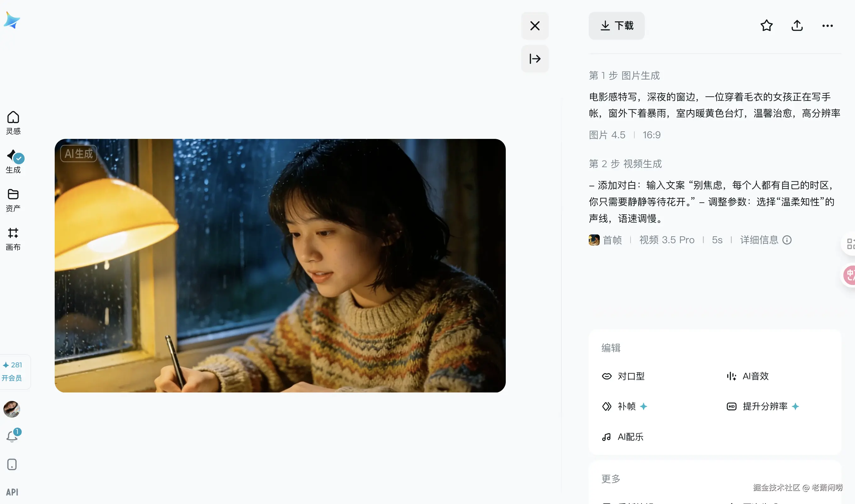Image resolution: width=855 pixels, height=504 pixels.
Task: Open the 灵感 home page in sidebar
Action: pos(13,123)
